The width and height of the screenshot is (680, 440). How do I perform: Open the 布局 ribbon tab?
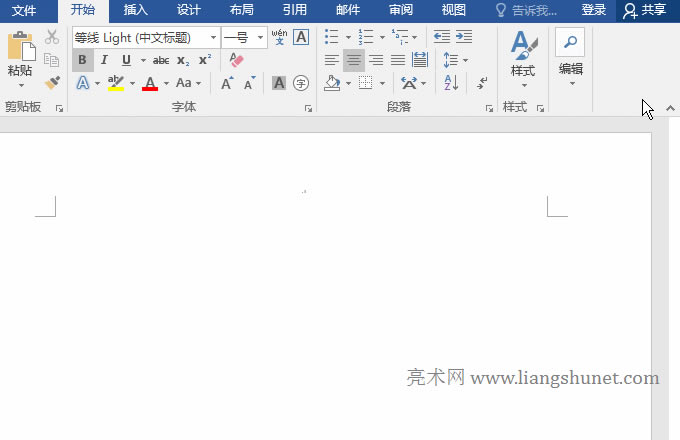(241, 10)
